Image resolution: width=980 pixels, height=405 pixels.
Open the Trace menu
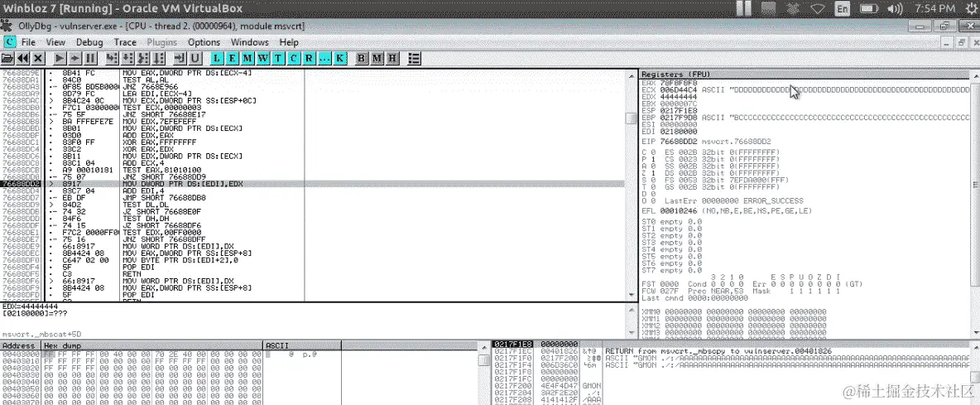click(125, 42)
